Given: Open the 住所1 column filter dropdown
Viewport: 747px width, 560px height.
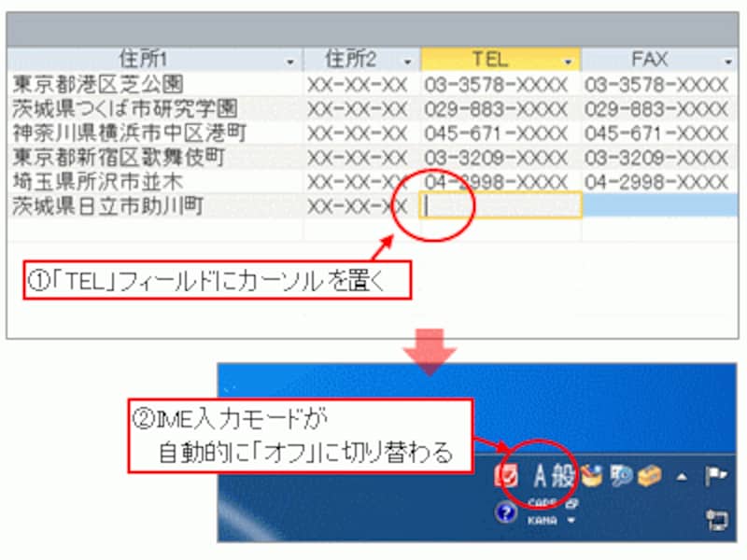Looking at the screenshot, I should 290,62.
